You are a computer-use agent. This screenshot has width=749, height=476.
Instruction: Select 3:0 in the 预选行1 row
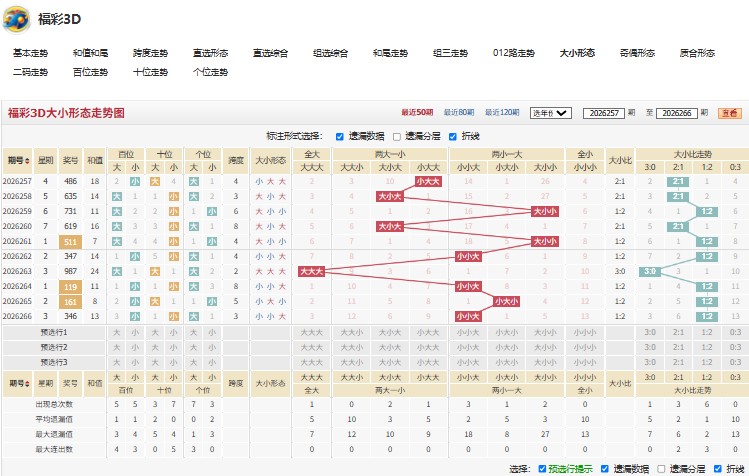tap(650, 333)
